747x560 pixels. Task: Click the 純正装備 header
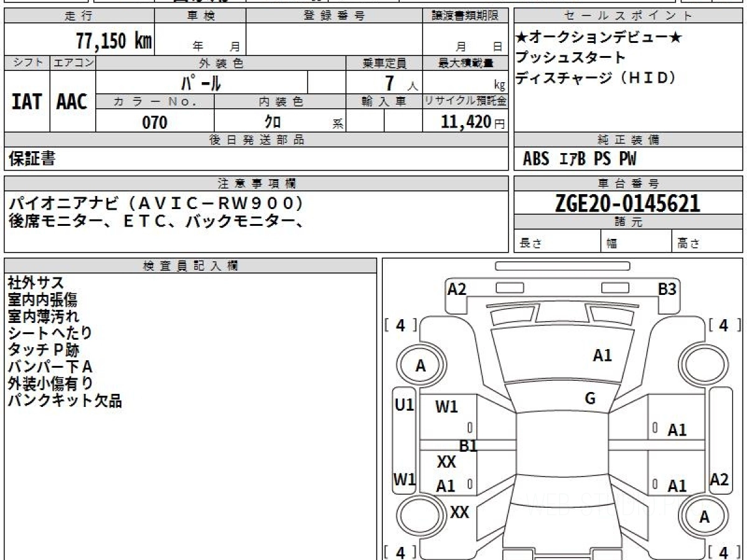(x=629, y=140)
